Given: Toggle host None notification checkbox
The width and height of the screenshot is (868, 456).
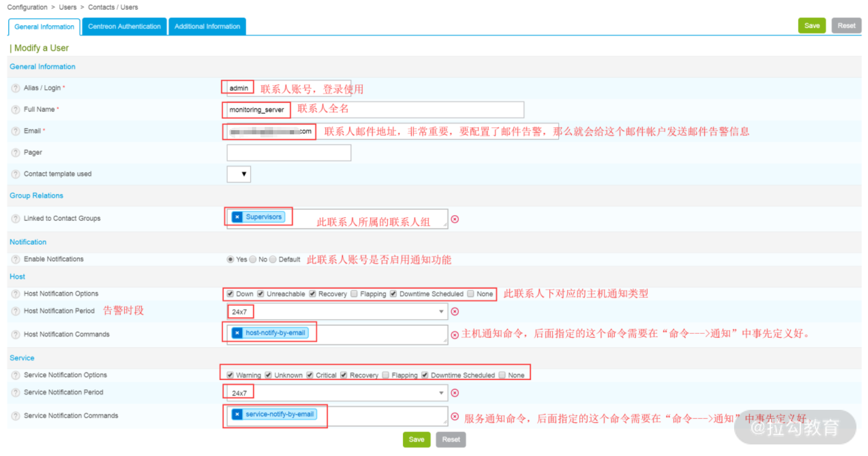Looking at the screenshot, I should tap(470, 294).
